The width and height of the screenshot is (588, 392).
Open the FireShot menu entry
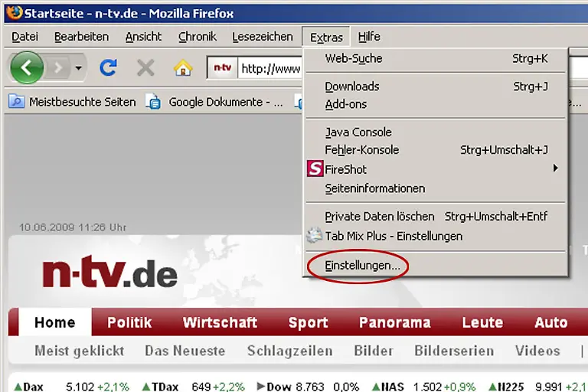345,169
